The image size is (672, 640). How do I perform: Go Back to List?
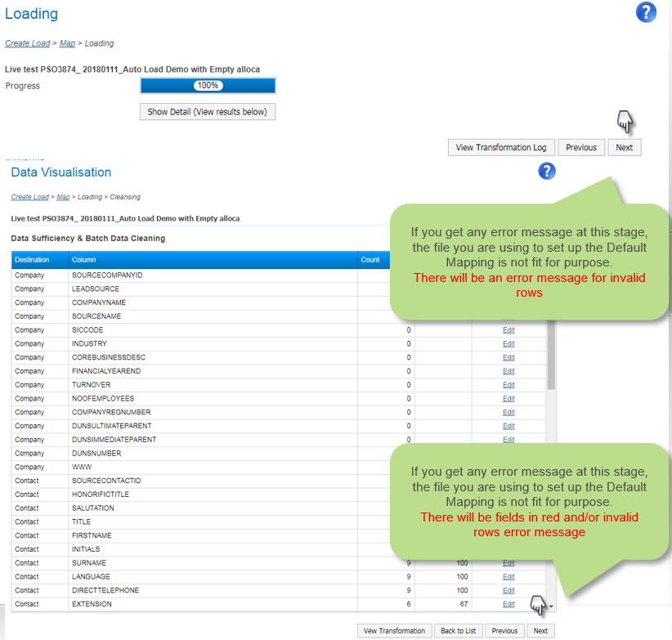[x=458, y=630]
